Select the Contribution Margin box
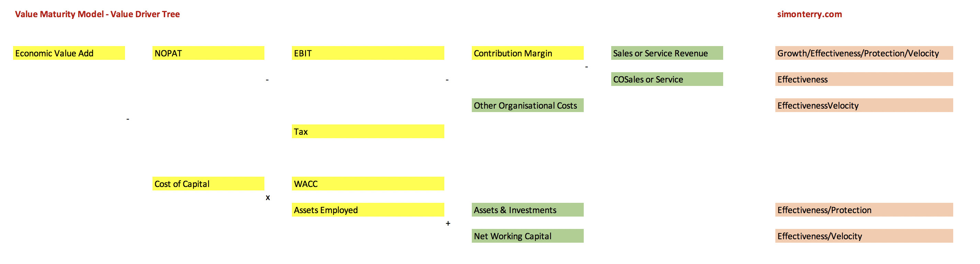This screenshot has height=264, width=980. (527, 53)
